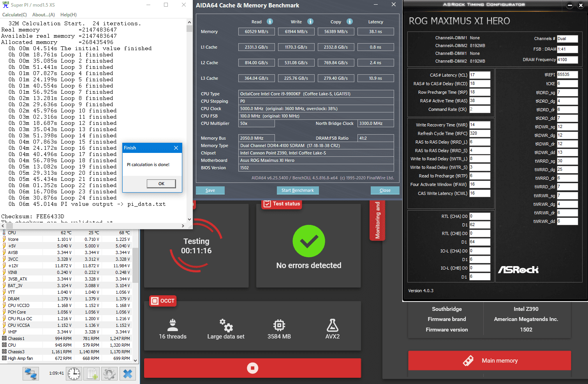
Task: Click the L3 Cache Copy value 279.40 GB/s
Action: [336, 78]
